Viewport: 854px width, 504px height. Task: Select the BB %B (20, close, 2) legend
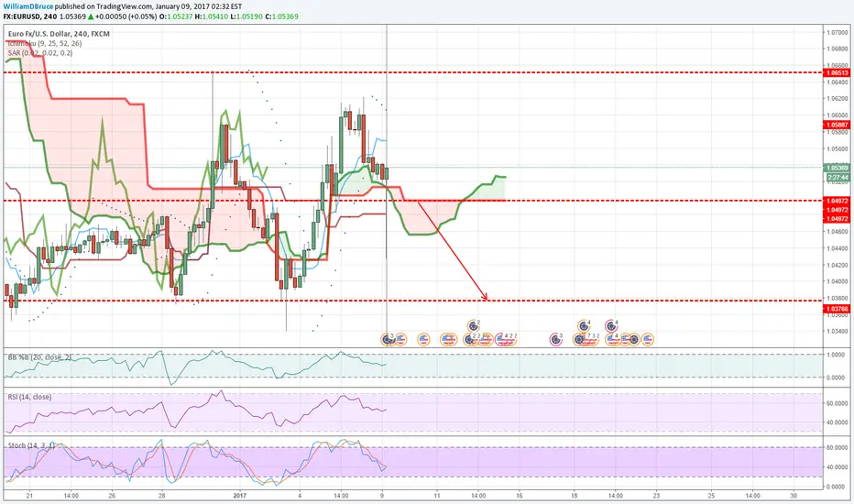coord(39,356)
